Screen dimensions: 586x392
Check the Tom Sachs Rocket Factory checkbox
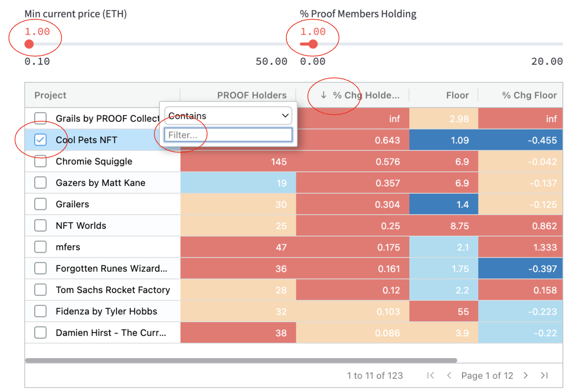tap(40, 290)
